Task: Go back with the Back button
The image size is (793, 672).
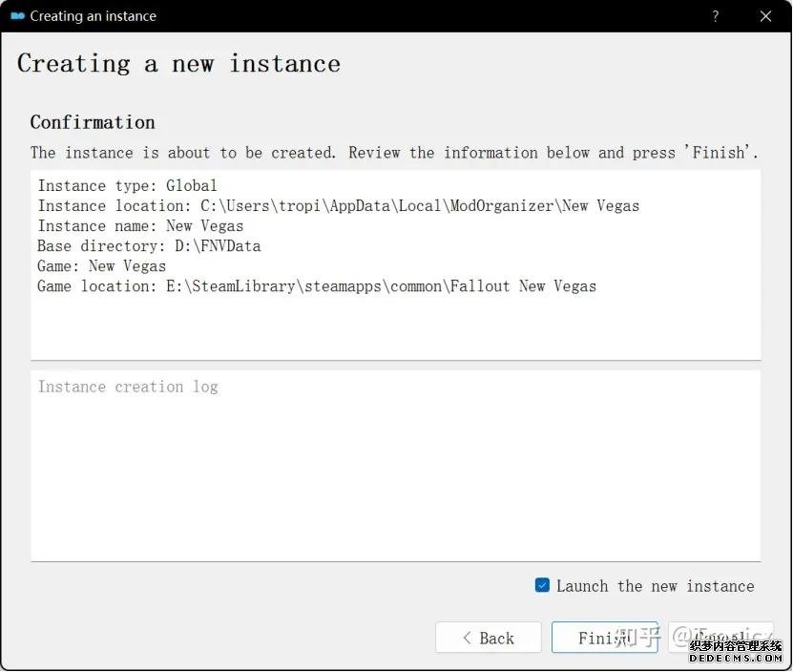Action: [488, 638]
